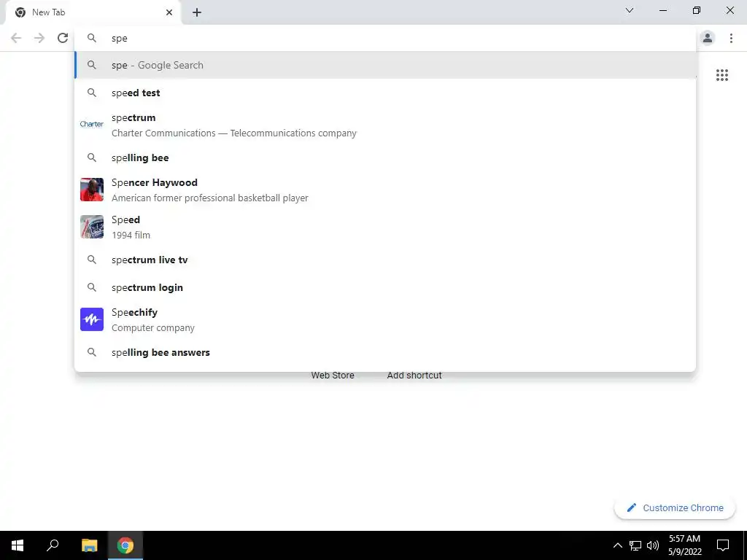747x560 pixels.
Task: Click the Chrome taskbar icon
Action: pos(125,545)
